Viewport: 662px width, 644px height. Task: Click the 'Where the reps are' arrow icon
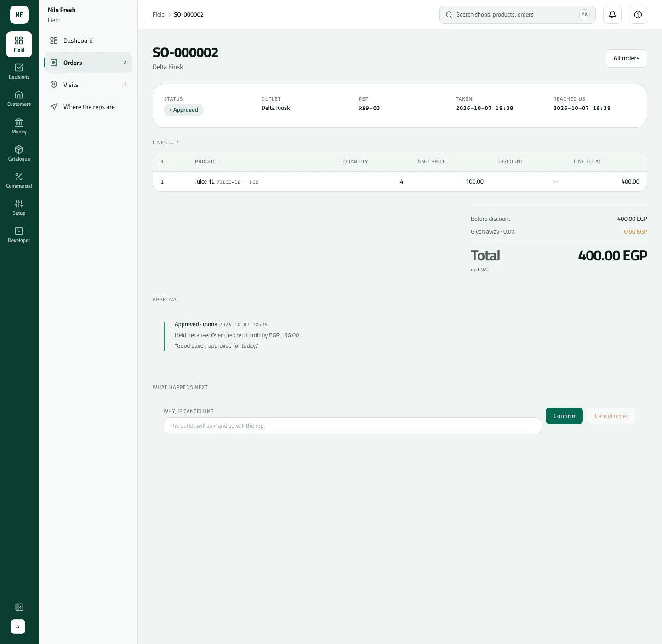pos(54,107)
